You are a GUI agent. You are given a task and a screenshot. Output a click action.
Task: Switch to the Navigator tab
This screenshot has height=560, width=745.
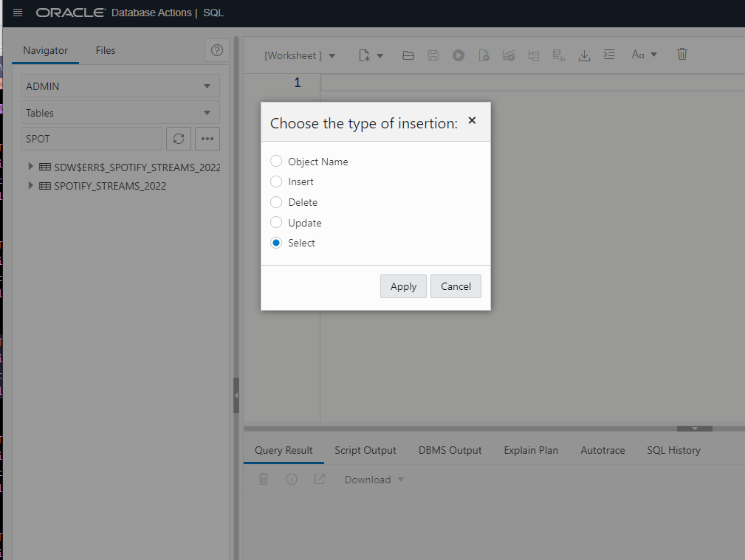46,50
